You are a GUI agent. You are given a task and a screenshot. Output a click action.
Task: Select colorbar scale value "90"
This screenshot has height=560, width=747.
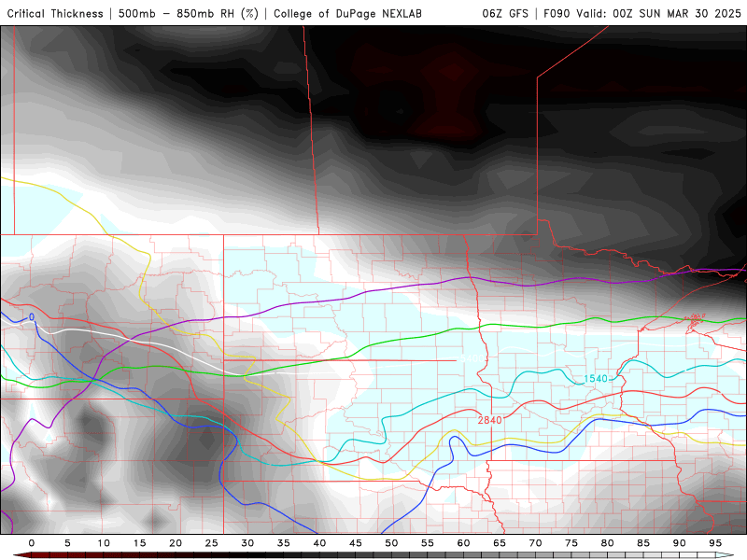[680, 543]
